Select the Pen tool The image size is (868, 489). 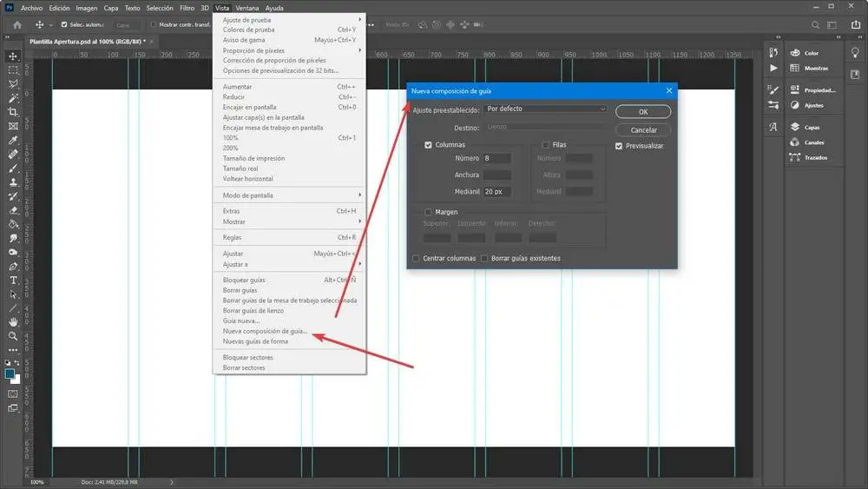click(13, 267)
